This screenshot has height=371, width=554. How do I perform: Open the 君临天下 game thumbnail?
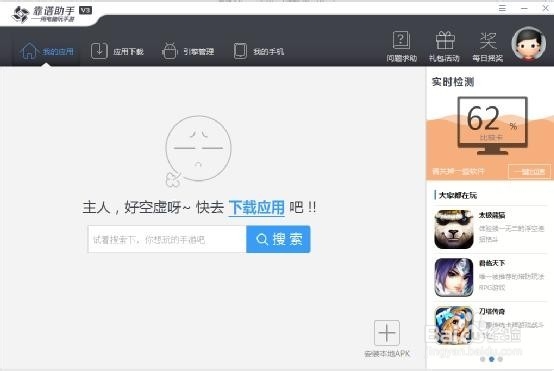pyautogui.click(x=454, y=277)
